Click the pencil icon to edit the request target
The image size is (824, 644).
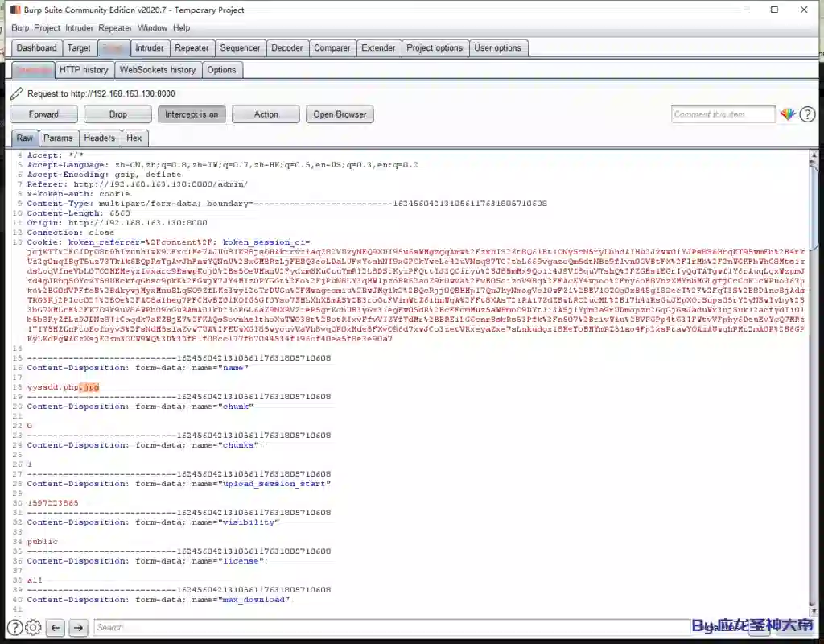(16, 93)
